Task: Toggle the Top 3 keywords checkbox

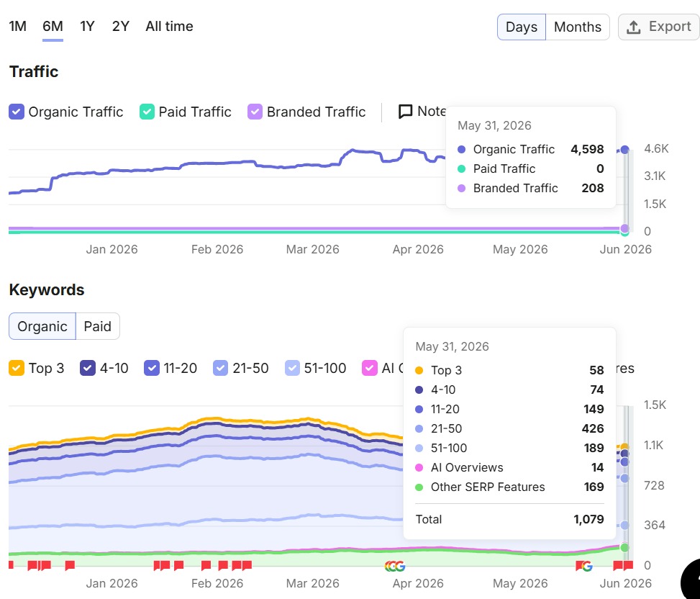Action: (x=17, y=368)
